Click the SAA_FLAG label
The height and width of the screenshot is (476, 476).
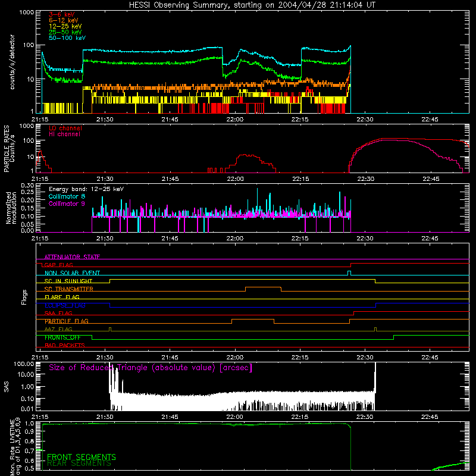click(x=58, y=313)
